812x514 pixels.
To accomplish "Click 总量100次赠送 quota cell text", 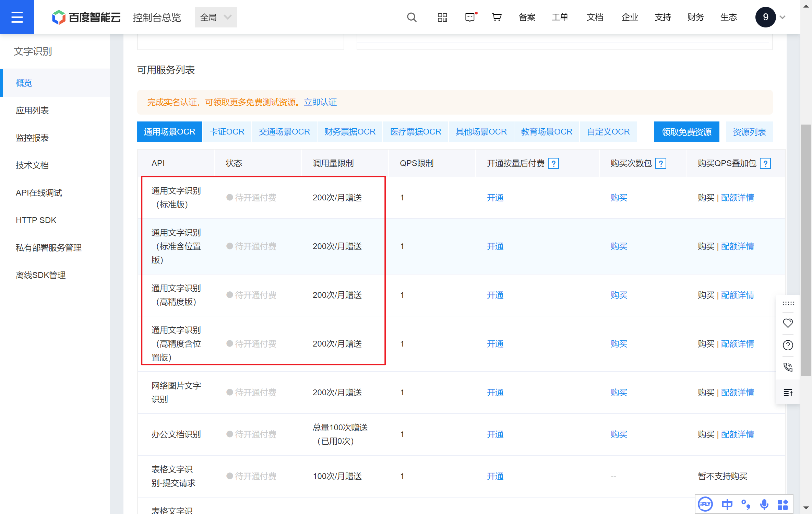I will [340, 428].
